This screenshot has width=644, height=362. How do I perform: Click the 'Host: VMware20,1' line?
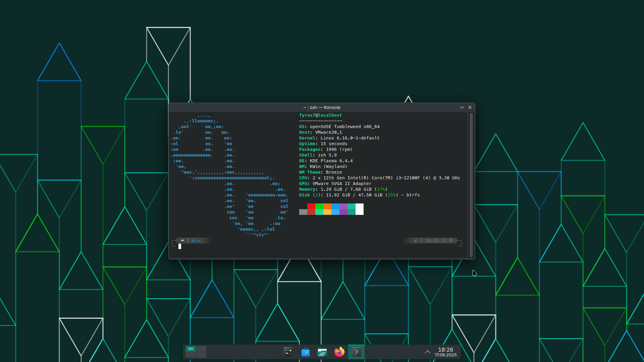coord(321,132)
